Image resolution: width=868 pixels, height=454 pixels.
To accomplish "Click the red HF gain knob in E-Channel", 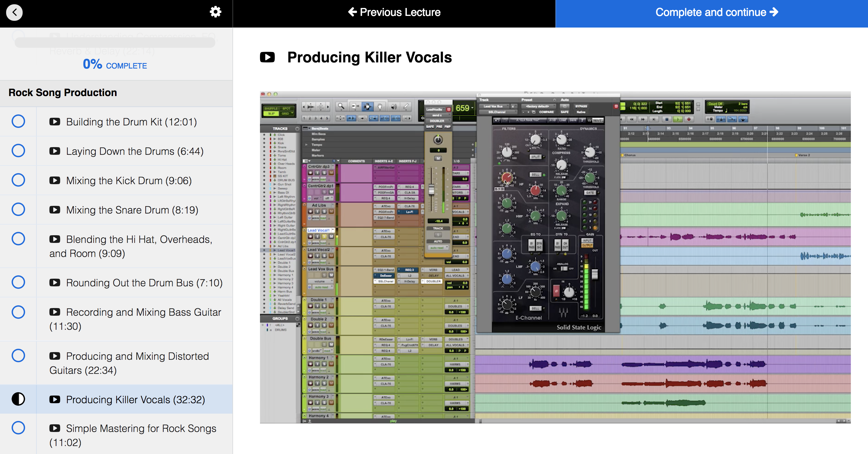I will [506, 178].
